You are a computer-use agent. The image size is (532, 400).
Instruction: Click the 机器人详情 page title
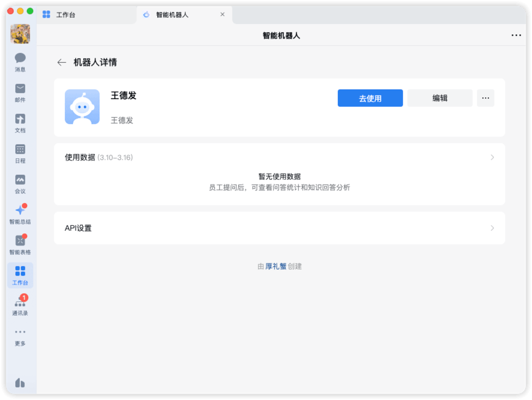(x=95, y=63)
